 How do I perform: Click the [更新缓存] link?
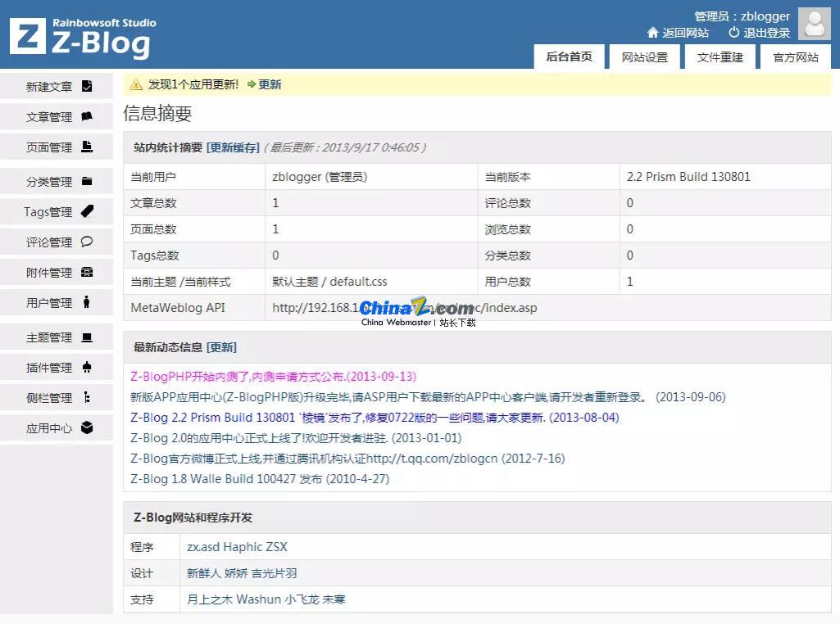(233, 147)
